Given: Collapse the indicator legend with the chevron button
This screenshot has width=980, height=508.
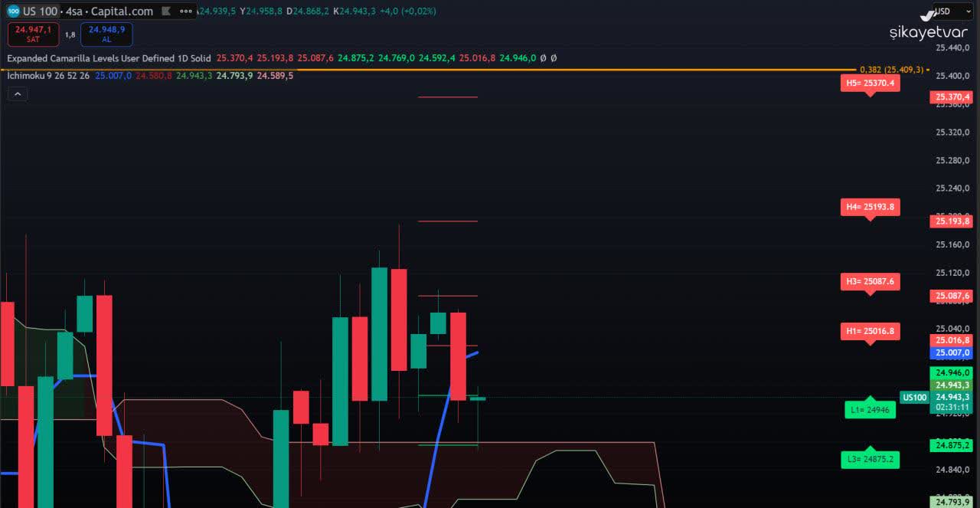Looking at the screenshot, I should pyautogui.click(x=18, y=93).
